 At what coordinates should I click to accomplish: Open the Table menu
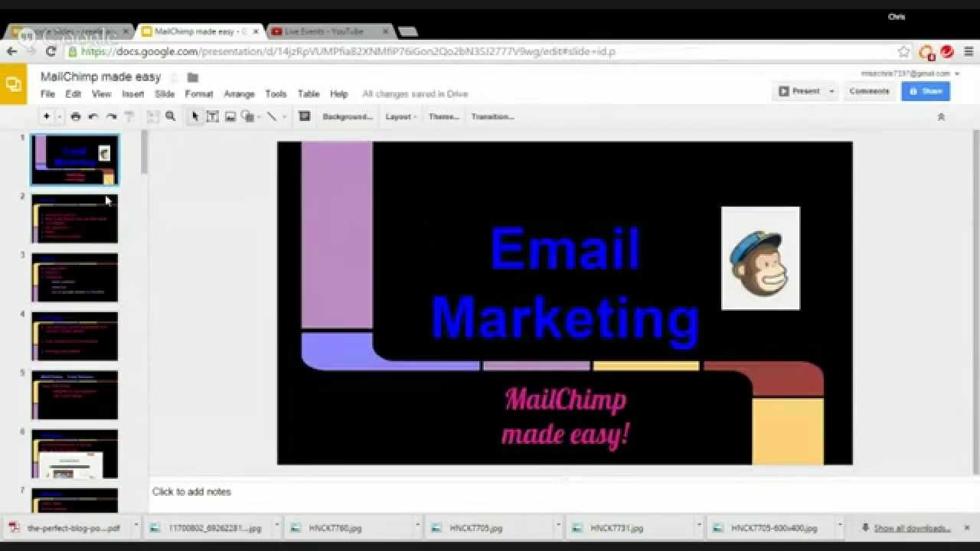pos(309,94)
